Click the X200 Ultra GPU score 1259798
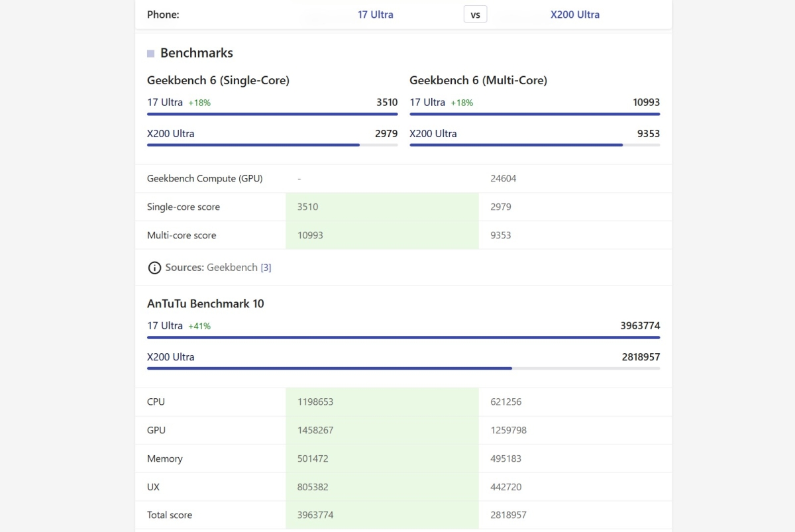795x532 pixels. click(508, 430)
